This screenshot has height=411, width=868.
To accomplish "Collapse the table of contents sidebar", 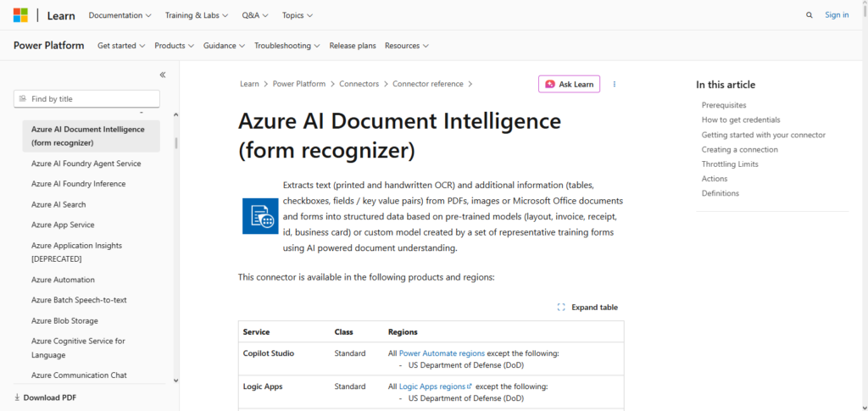I will point(162,75).
